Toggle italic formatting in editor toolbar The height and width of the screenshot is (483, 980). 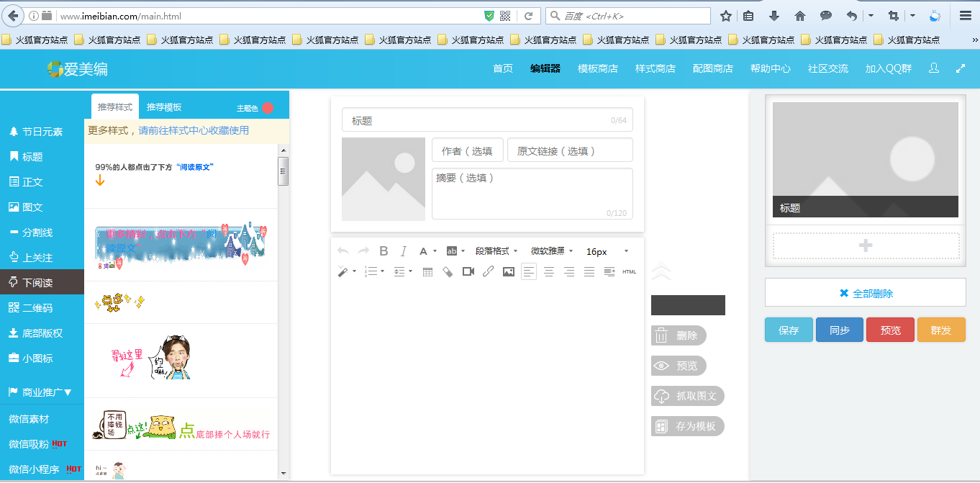404,251
